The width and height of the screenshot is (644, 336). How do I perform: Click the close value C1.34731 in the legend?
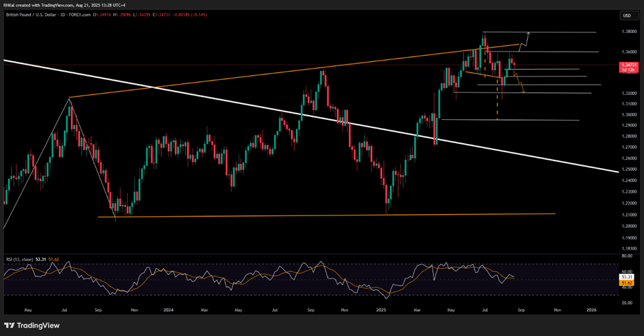click(x=162, y=14)
